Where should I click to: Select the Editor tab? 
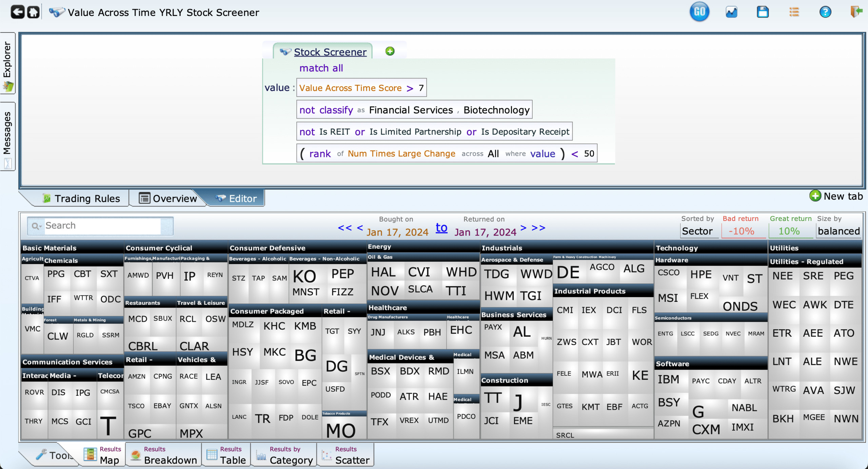[236, 198]
